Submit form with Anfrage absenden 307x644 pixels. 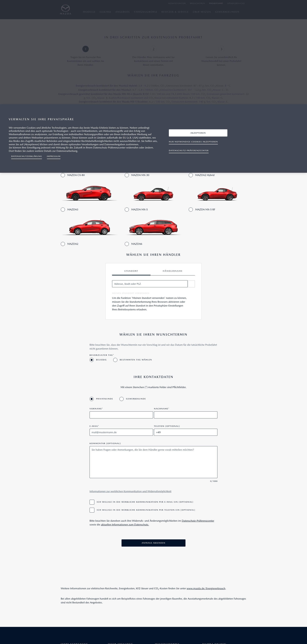(153, 543)
